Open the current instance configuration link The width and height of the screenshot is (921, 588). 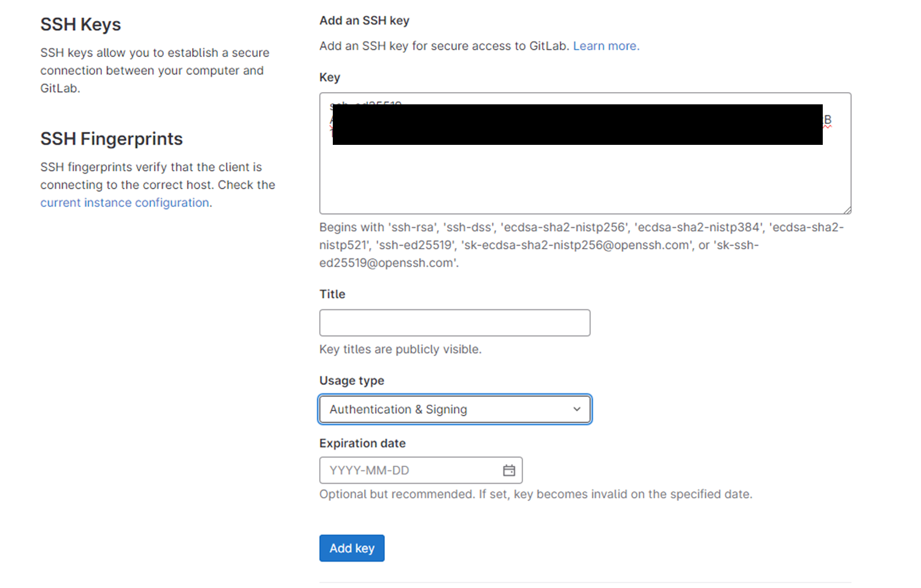pyautogui.click(x=125, y=203)
